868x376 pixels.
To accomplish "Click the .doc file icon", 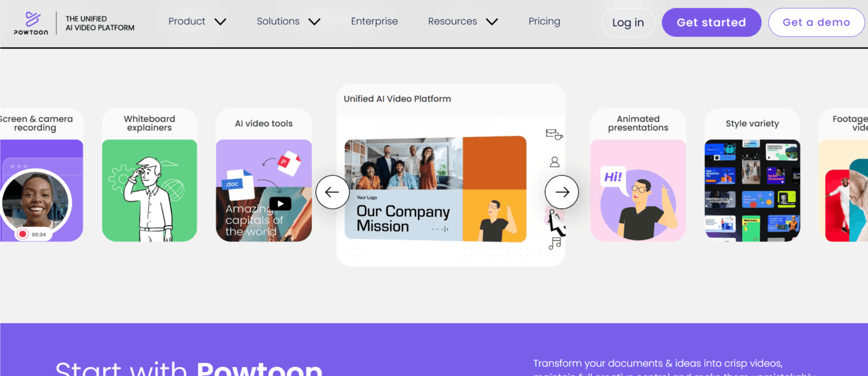I will pos(238,184).
